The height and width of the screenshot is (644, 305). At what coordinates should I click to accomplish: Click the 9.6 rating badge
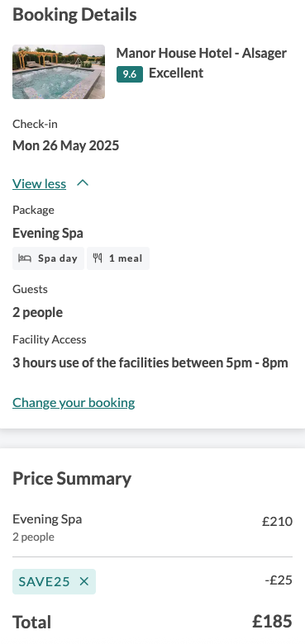(130, 74)
